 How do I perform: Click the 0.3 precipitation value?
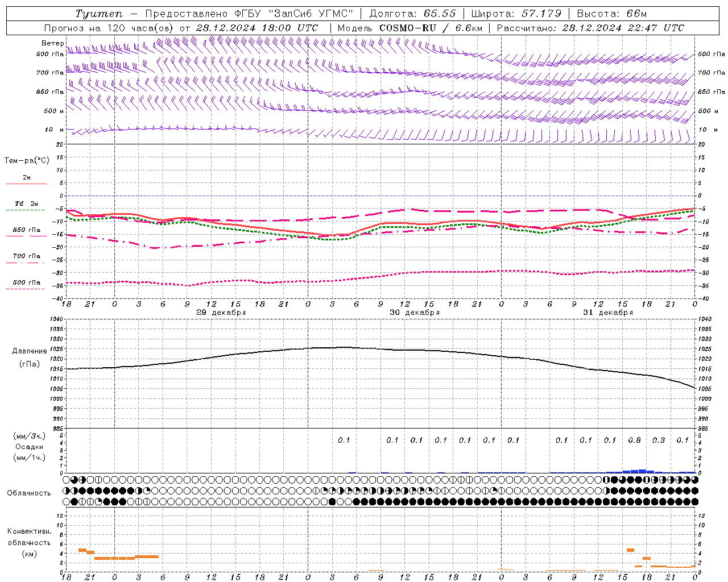[659, 440]
